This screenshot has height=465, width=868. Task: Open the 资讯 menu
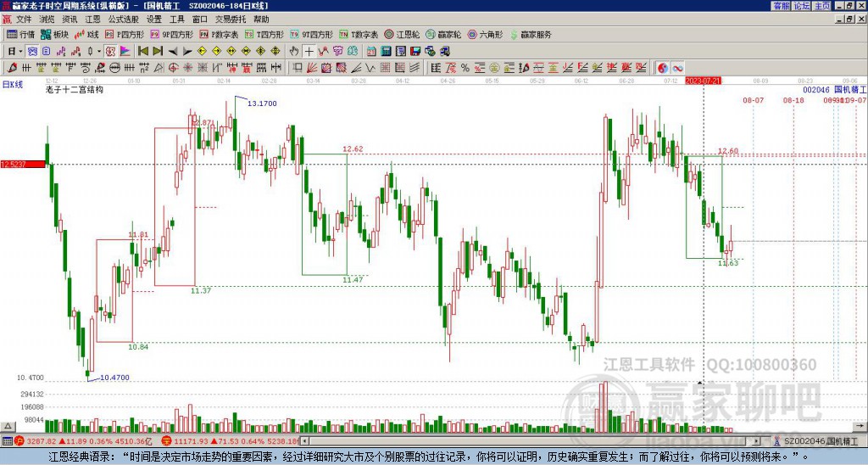point(70,20)
